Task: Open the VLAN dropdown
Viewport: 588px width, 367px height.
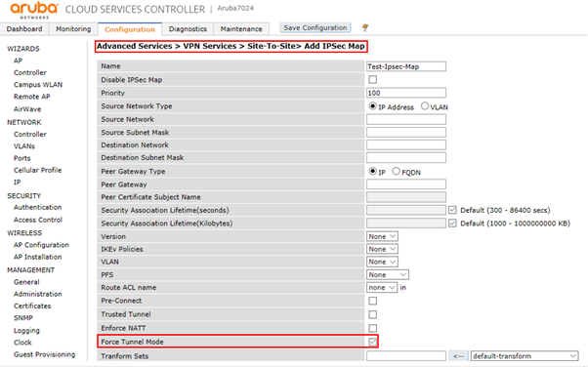Action: coord(382,262)
